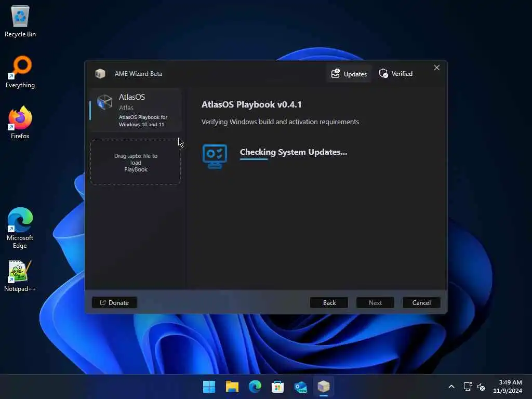
Task: Click the AME Wizard taskbar icon
Action: [323, 387]
